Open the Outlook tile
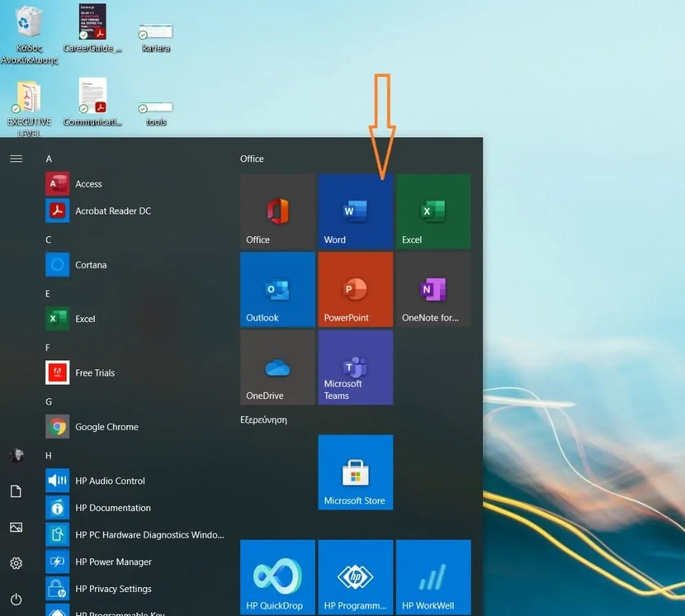This screenshot has height=616, width=685. pos(277,289)
